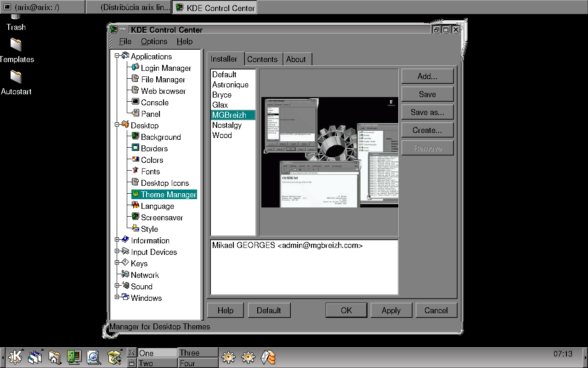Screen dimensions: 588x368
Task: Click the Cancel button
Action: pyautogui.click(x=436, y=310)
